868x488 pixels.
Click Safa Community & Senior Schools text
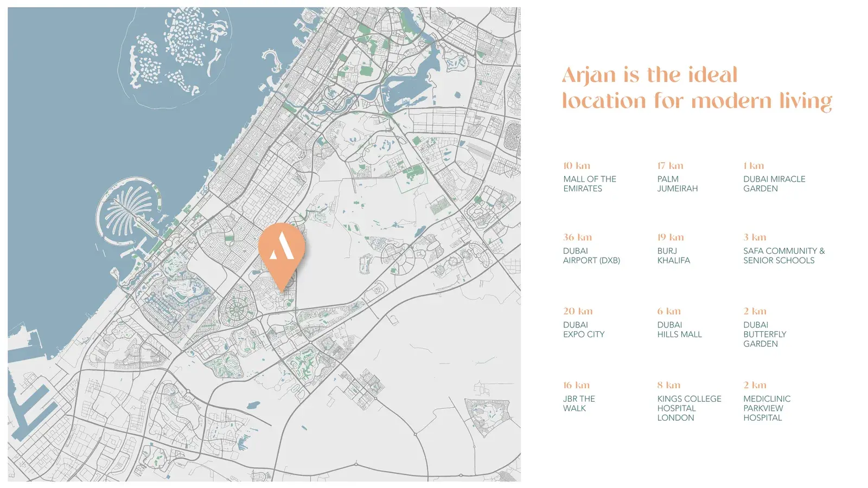(x=784, y=255)
